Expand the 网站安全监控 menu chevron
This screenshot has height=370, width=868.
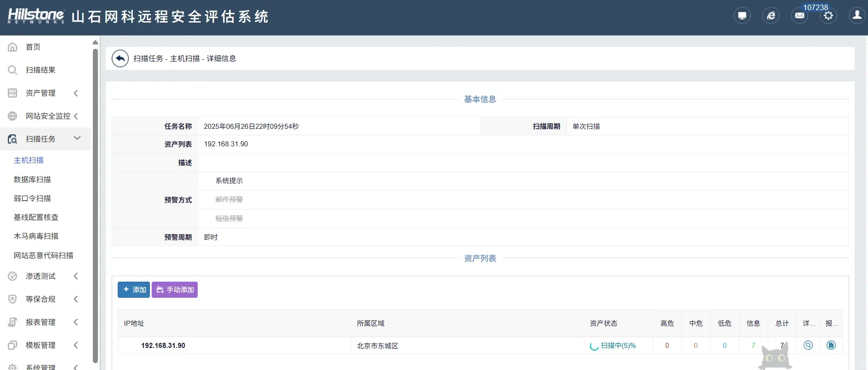(76, 116)
